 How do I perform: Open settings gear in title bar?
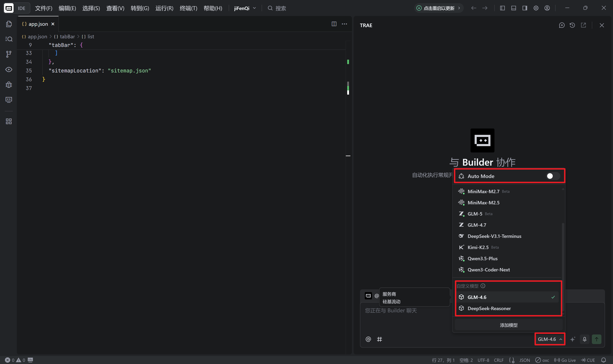pos(536,8)
